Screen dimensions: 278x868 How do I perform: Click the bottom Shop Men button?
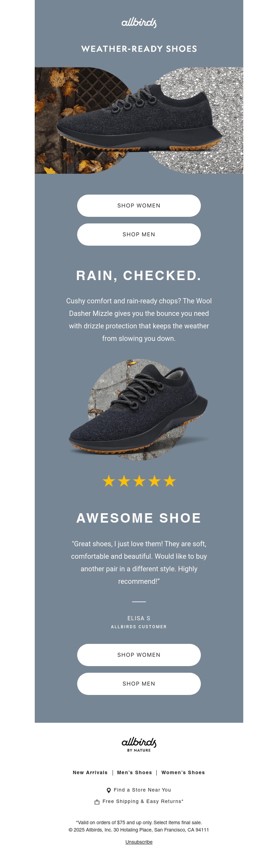coord(139,684)
